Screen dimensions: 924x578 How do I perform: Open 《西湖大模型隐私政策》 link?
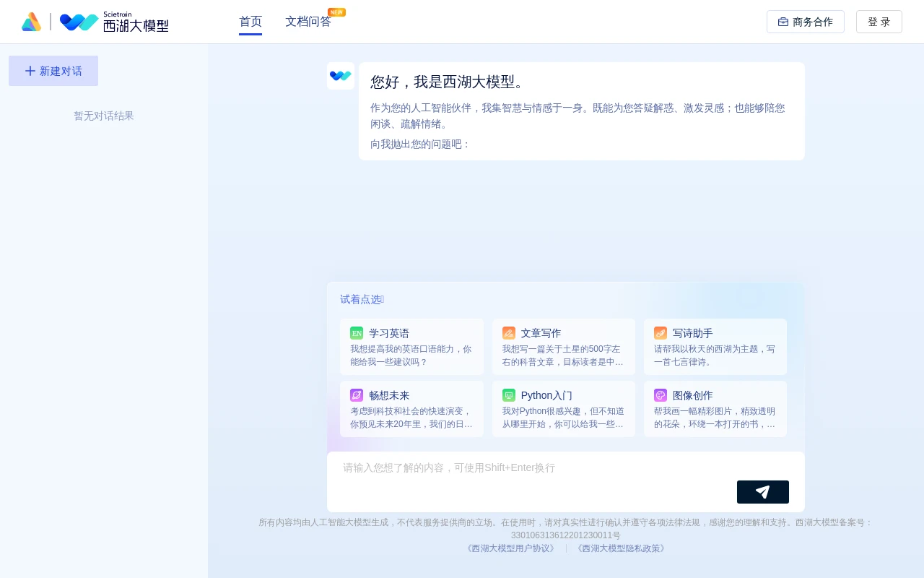pos(621,548)
